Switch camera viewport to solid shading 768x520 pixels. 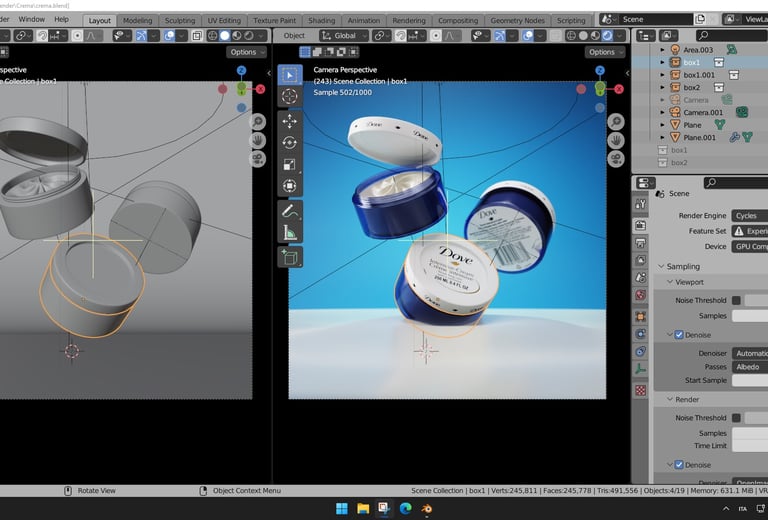[583, 36]
